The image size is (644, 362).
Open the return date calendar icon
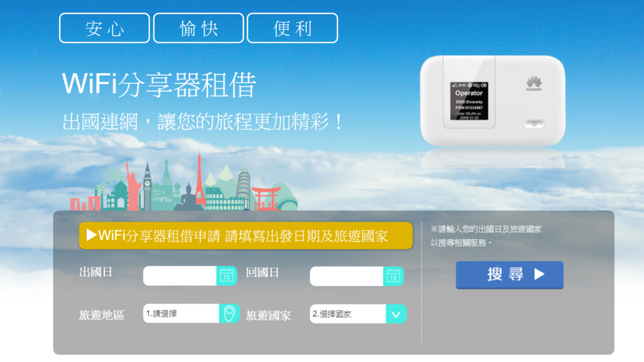click(x=394, y=276)
